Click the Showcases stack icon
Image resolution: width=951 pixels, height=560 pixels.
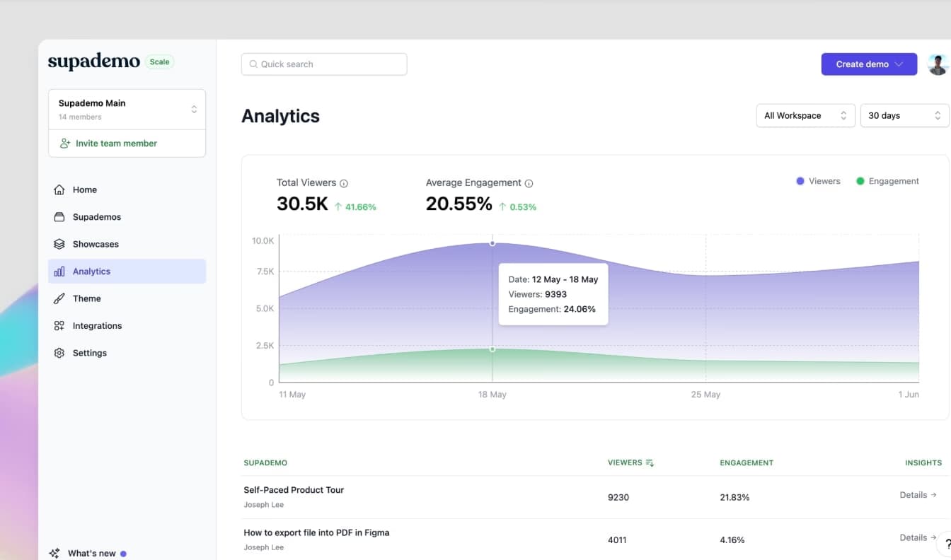coord(59,244)
